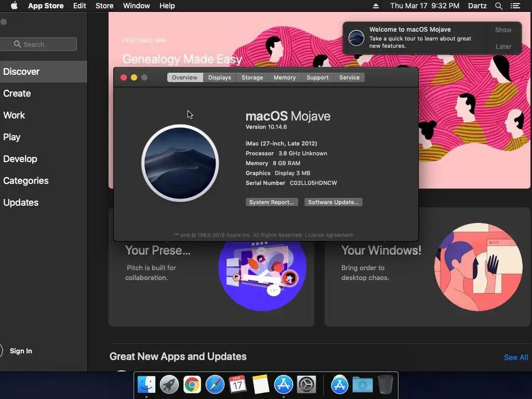This screenshot has height=399, width=532.
Task: Click the Mojave icon in the notification
Action: 356,37
